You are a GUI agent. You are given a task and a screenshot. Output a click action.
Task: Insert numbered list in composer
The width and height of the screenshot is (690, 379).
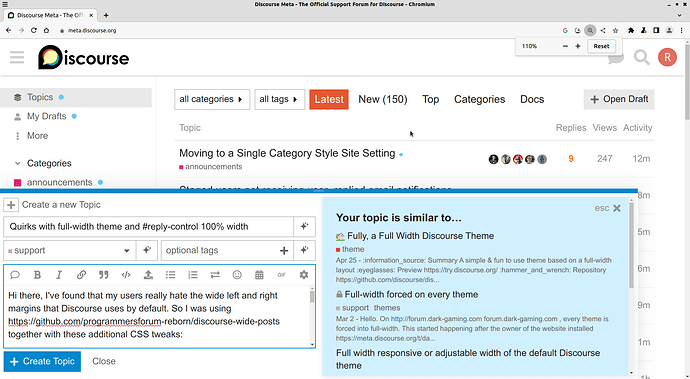click(193, 275)
